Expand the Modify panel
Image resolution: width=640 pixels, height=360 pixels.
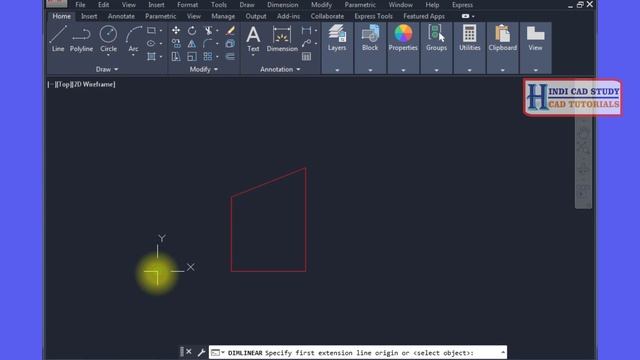(203, 69)
